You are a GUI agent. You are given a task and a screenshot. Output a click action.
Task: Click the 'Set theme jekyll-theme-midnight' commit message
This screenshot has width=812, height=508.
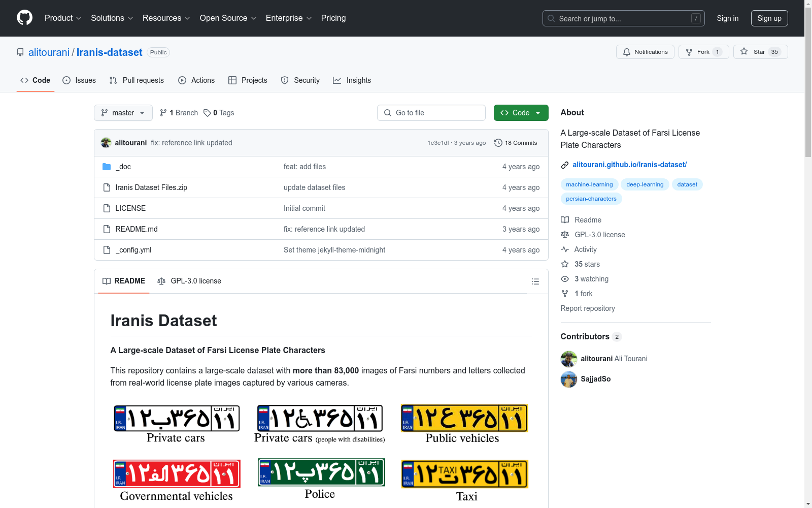pyautogui.click(x=334, y=250)
